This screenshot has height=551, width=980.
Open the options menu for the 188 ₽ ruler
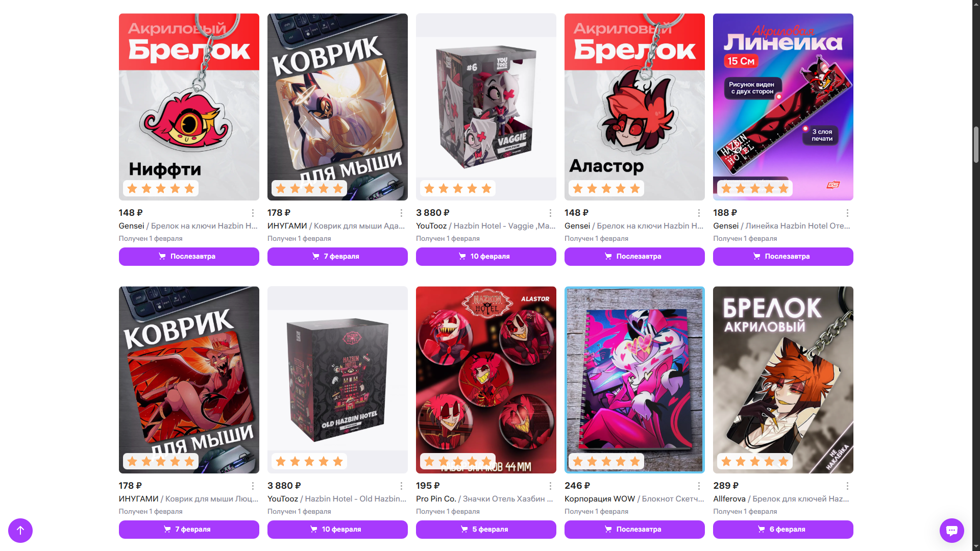point(847,213)
